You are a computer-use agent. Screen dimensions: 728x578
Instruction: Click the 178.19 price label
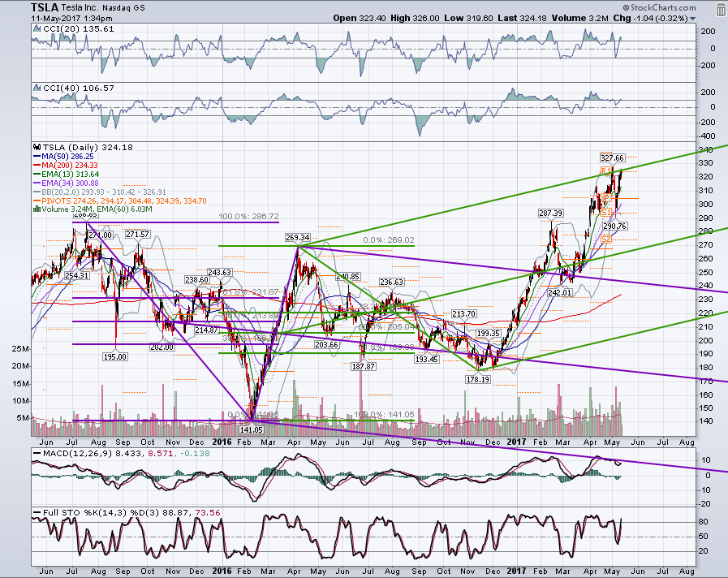(x=478, y=379)
